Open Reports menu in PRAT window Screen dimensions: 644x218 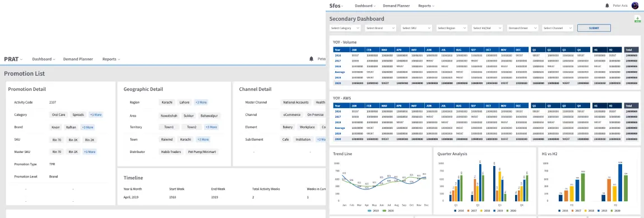(x=112, y=59)
